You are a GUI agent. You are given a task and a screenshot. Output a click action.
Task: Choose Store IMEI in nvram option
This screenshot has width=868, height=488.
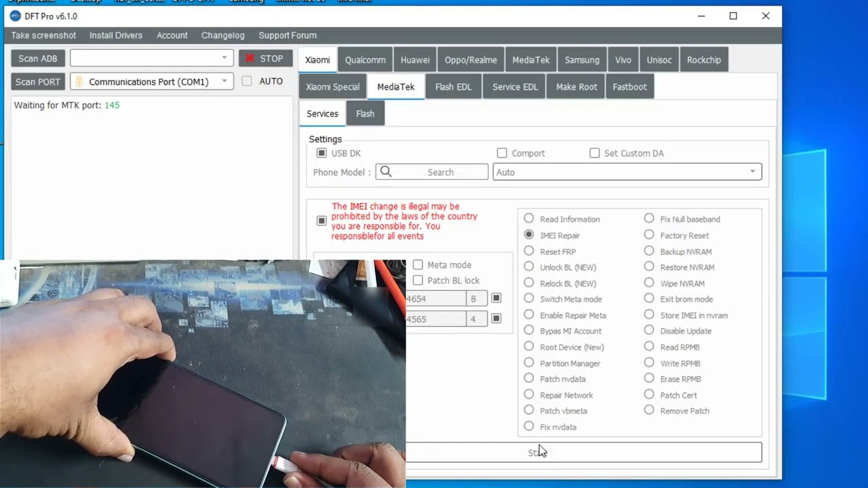[649, 314]
